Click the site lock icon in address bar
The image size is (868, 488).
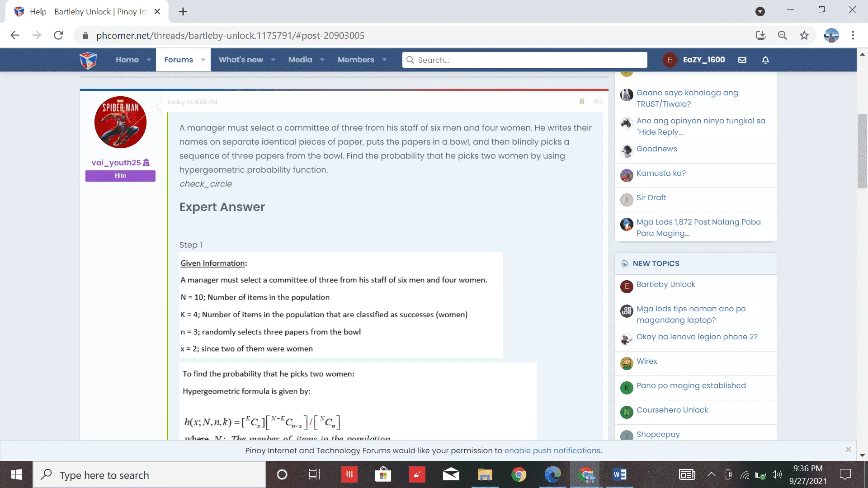click(x=85, y=35)
